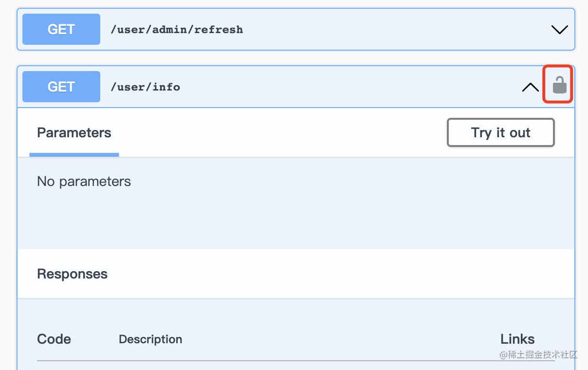This screenshot has height=370, width=588.
Task: Click the /user/admin/refresh path text
Action: [x=177, y=30]
